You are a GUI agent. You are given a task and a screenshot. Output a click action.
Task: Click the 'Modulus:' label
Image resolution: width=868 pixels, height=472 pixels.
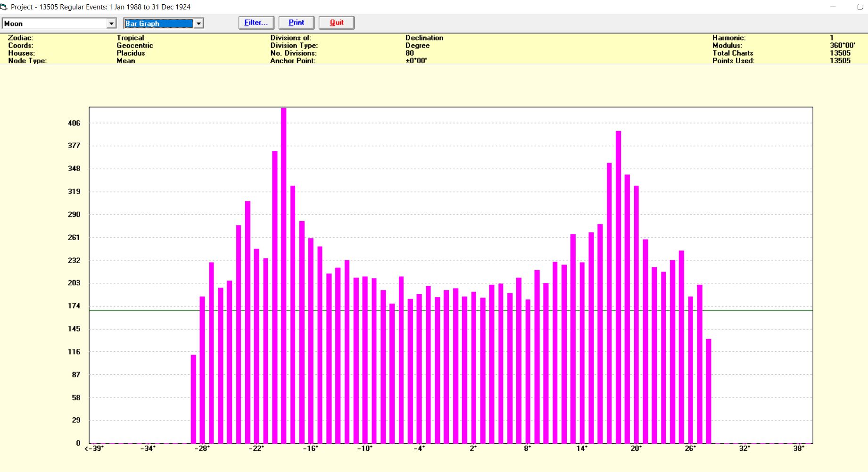[727, 45]
